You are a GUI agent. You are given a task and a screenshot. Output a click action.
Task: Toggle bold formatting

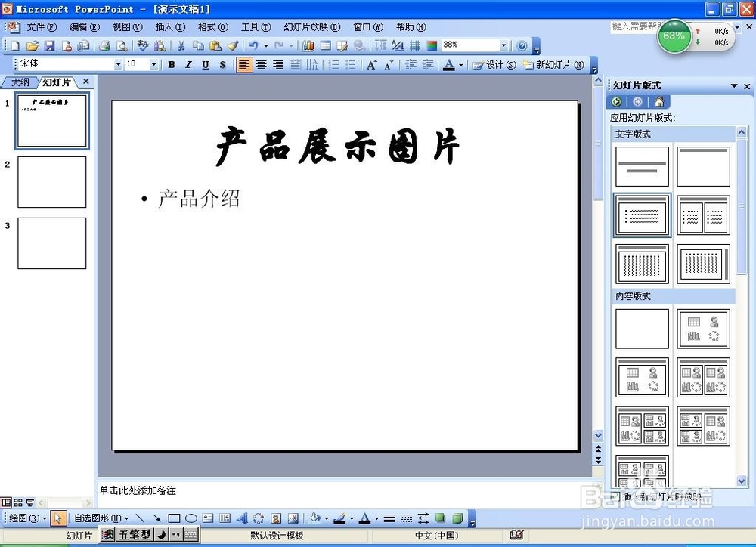pos(172,63)
